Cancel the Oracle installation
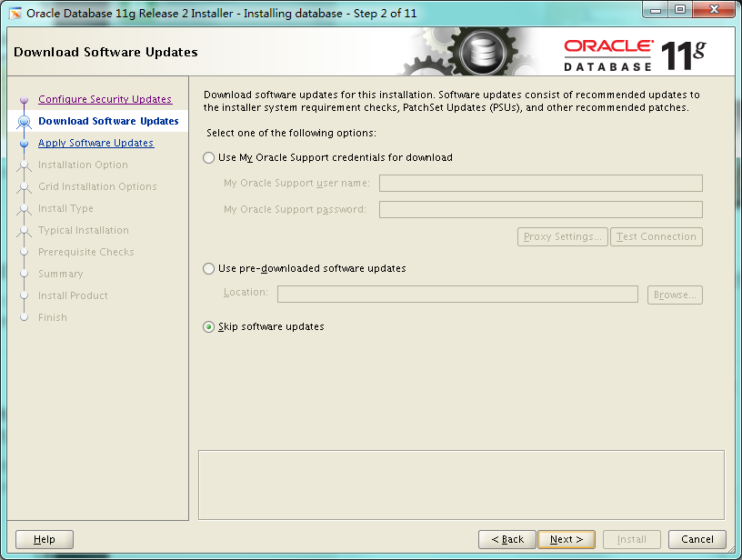Image resolution: width=742 pixels, height=560 pixels. coord(697,539)
